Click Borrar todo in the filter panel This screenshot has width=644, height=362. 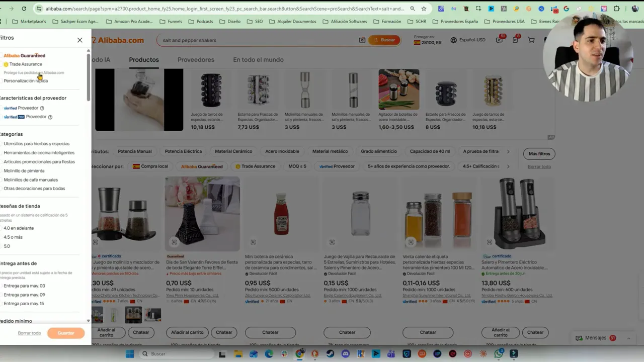(x=29, y=333)
